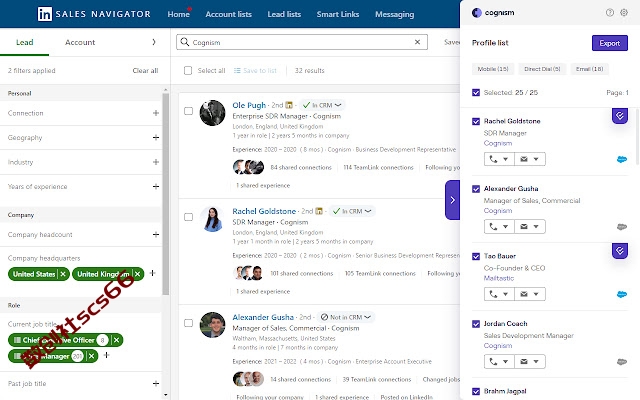The width and height of the screenshot is (640, 400).
Task: Open Account lists menu
Action: 229,14
